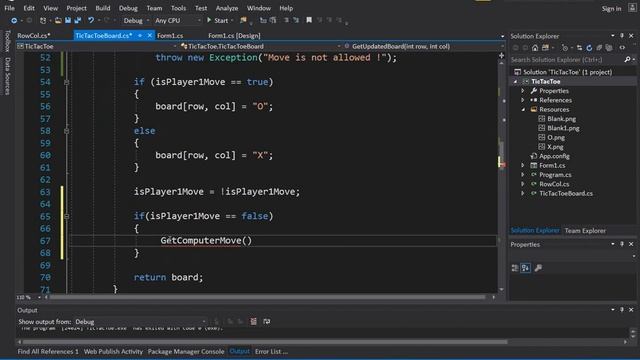The height and width of the screenshot is (360, 640).
Task: Click the Navigate Backward toolbar icon
Action: pyautogui.click(x=14, y=20)
